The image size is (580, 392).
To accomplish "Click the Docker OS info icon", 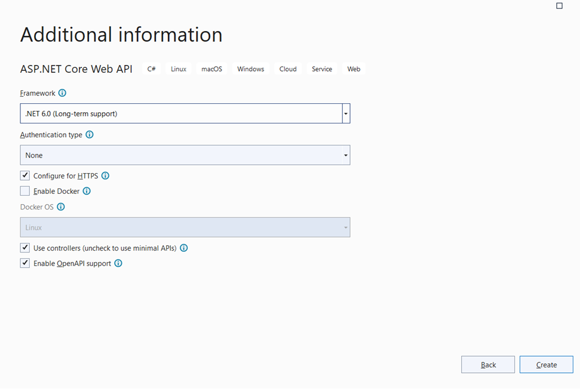I will (61, 206).
